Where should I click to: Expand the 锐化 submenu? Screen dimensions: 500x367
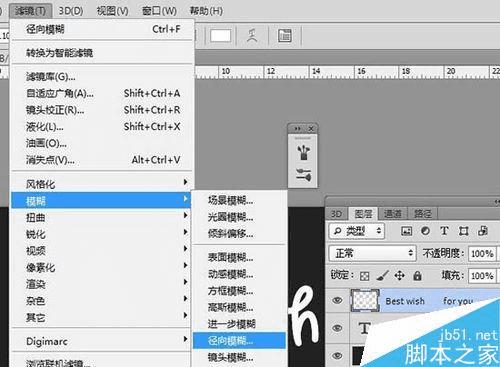(x=101, y=234)
